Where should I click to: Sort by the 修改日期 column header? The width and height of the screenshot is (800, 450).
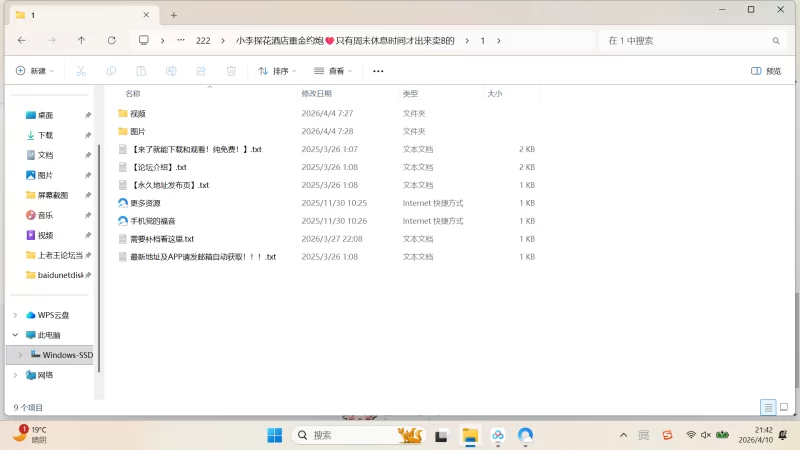(x=316, y=93)
